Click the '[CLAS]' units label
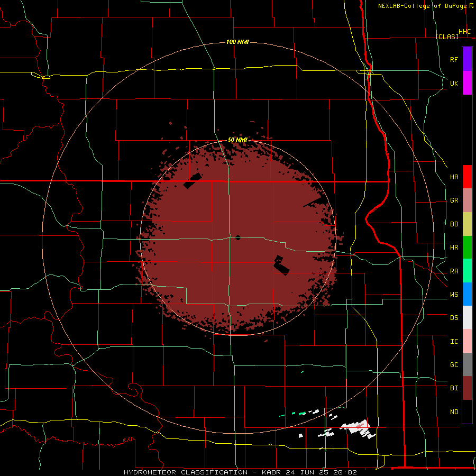This screenshot has height=476, width=476. click(x=447, y=36)
